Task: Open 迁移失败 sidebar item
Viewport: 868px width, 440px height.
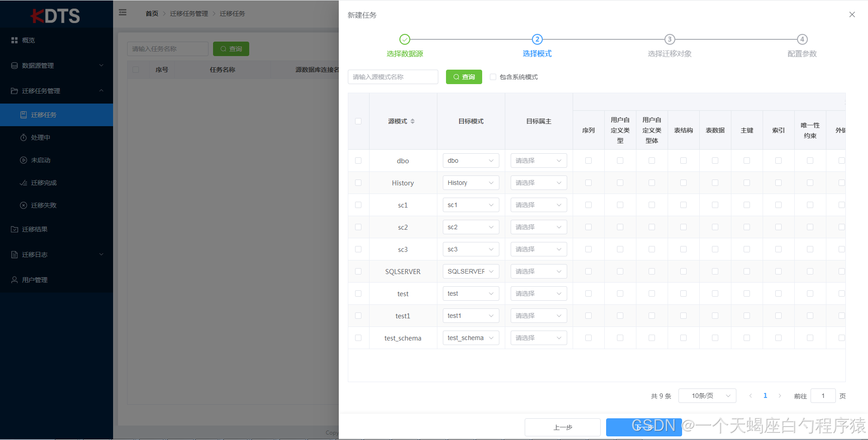Action: [x=57, y=205]
